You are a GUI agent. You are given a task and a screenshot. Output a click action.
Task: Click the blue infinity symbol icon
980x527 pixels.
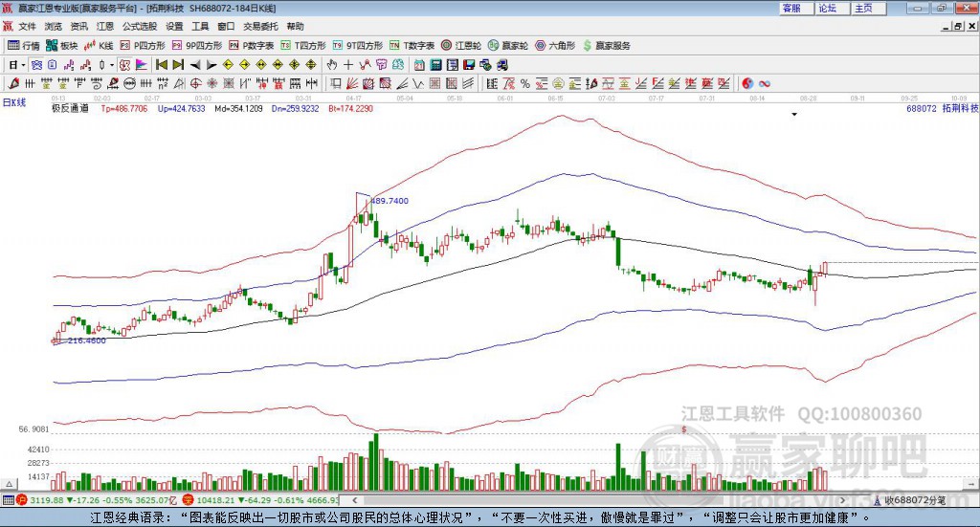point(765,83)
